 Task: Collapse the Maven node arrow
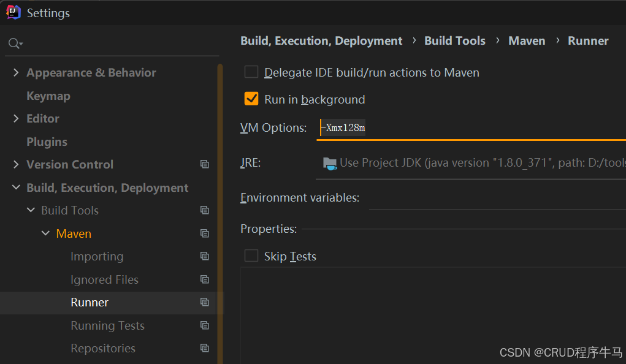[45, 233]
